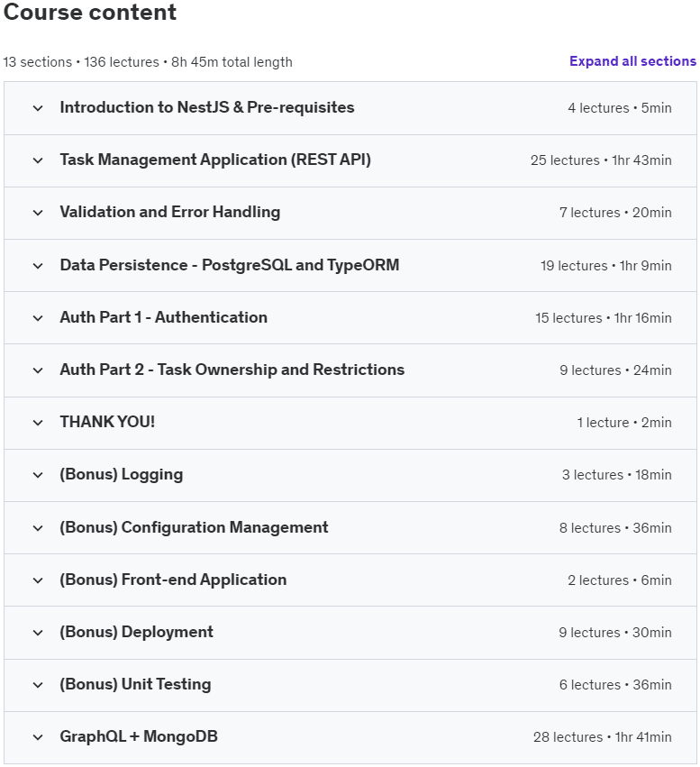
Task: Click the Expand all sections link
Action: coord(632,61)
